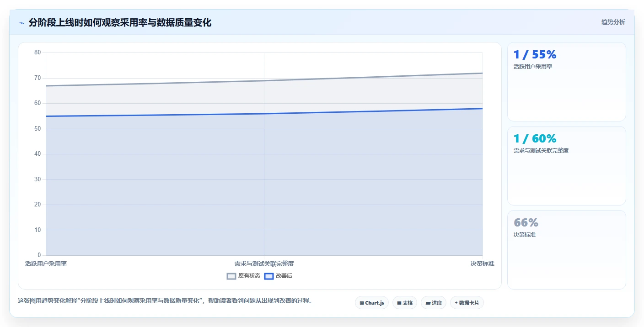644x327 pixels.
Task: Click the 决策标准 x-axis label
Action: click(x=483, y=264)
